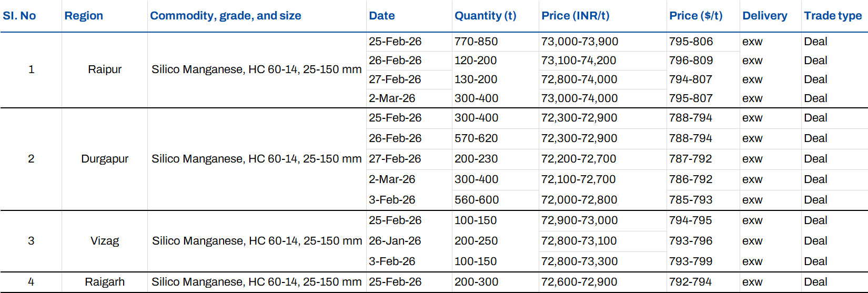Click the 72,600-72,900 INR price cell
The height and width of the screenshot is (293, 868).
(x=579, y=282)
